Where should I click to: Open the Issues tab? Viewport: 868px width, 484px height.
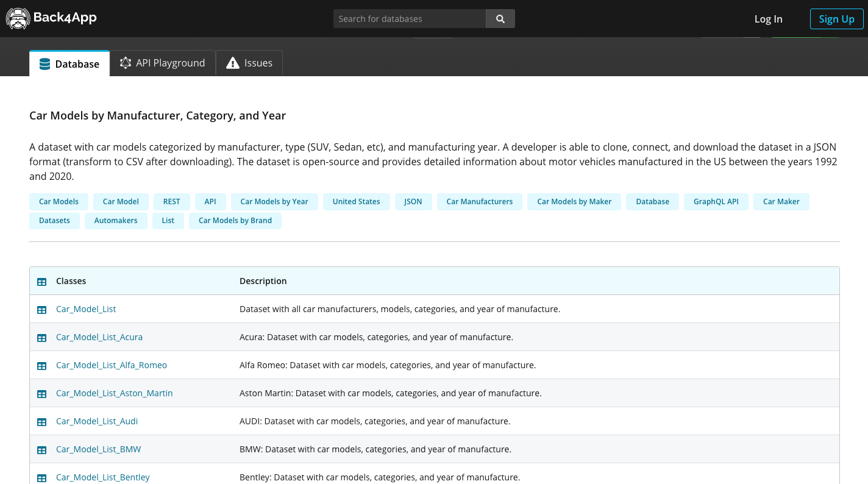[x=249, y=63]
